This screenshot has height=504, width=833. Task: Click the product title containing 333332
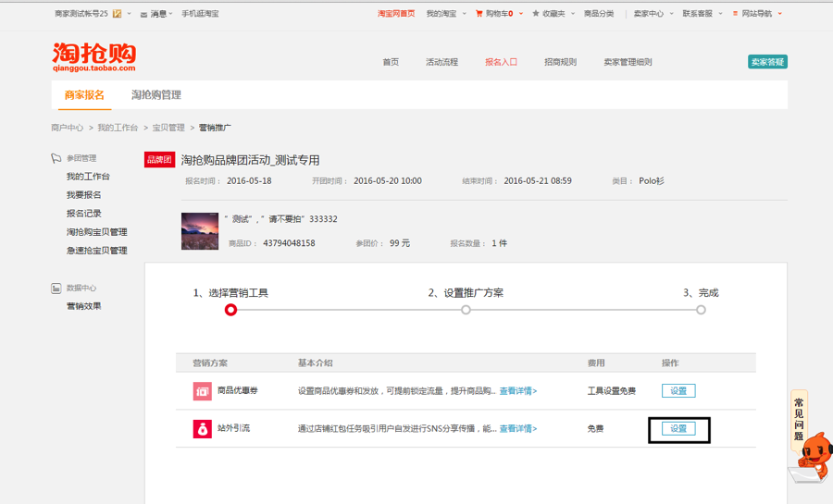click(280, 219)
